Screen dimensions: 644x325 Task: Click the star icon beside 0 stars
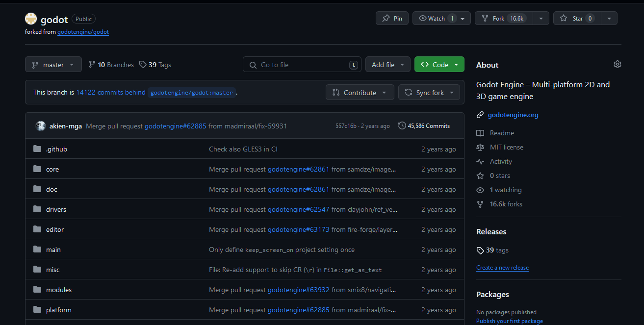click(x=480, y=175)
